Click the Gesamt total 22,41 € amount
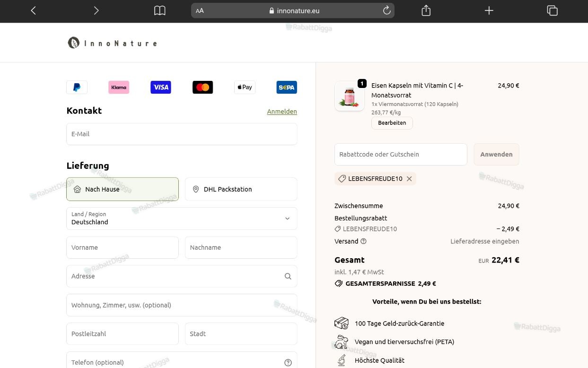This screenshot has height=368, width=588. tap(505, 260)
